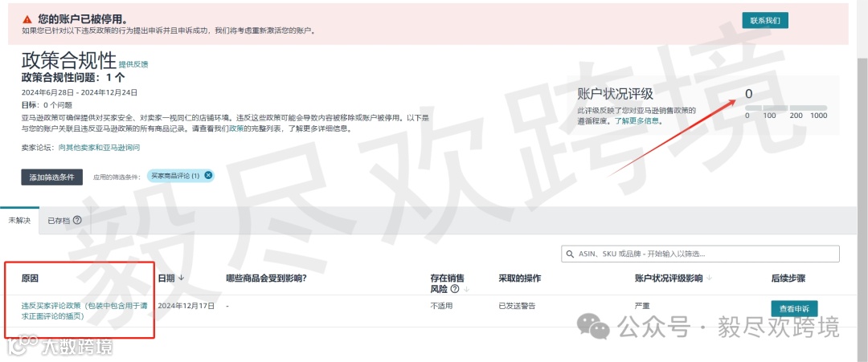This screenshot has height=362, width=868.
Task: Click help icon next to 已存档
Action: pos(77,220)
